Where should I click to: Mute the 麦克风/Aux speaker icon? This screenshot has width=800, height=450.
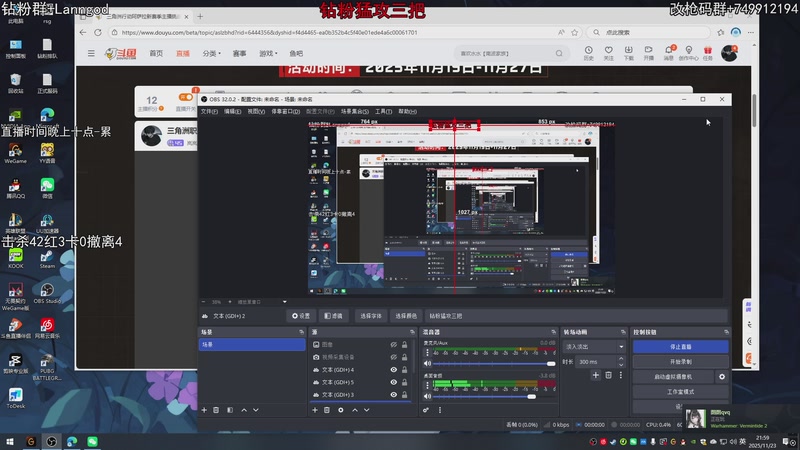tap(428, 364)
